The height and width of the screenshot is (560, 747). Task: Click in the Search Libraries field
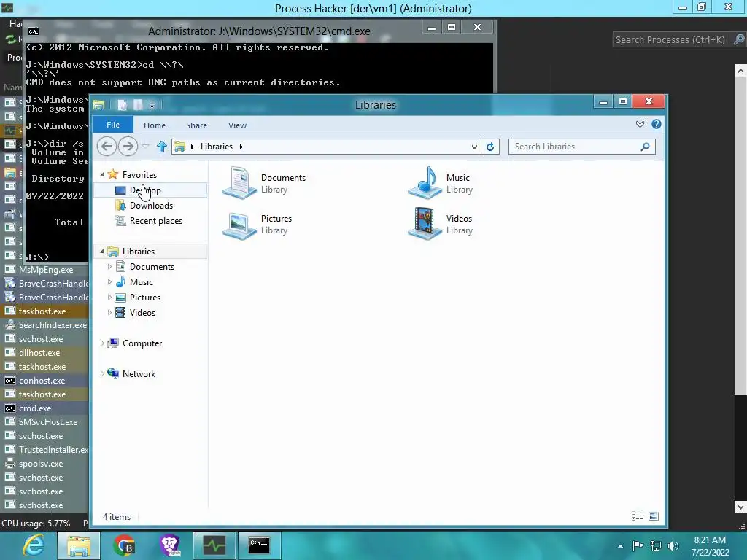(x=576, y=147)
